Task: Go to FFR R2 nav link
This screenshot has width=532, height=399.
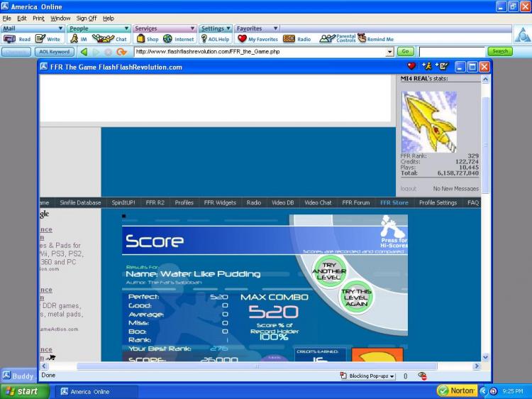Action: pos(155,203)
